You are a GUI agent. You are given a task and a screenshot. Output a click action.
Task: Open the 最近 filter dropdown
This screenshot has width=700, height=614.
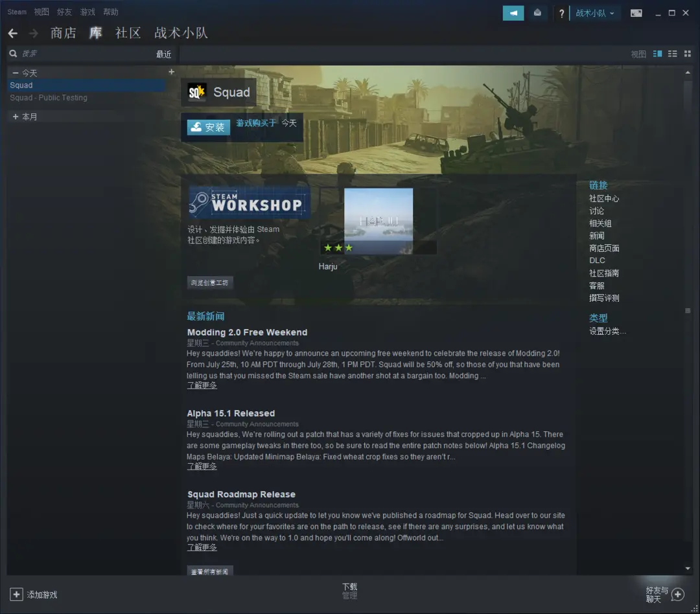tap(163, 54)
